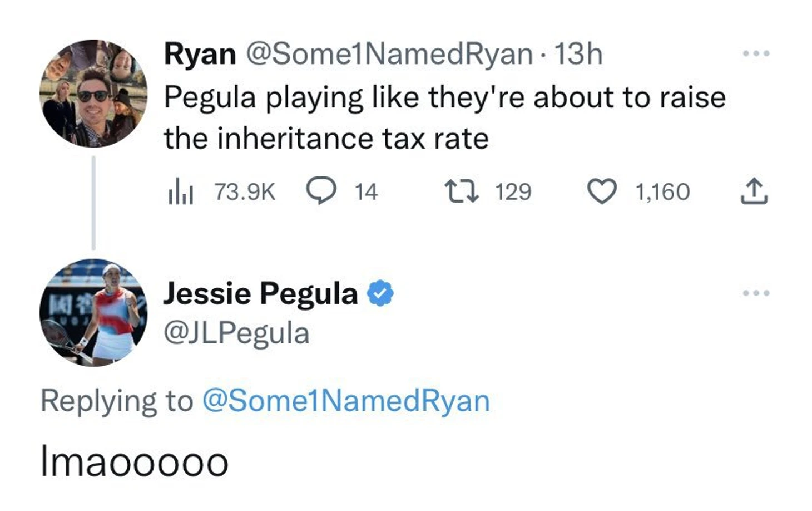The image size is (812, 511).
Task: Click the share upload arrow icon
Action: [754, 191]
